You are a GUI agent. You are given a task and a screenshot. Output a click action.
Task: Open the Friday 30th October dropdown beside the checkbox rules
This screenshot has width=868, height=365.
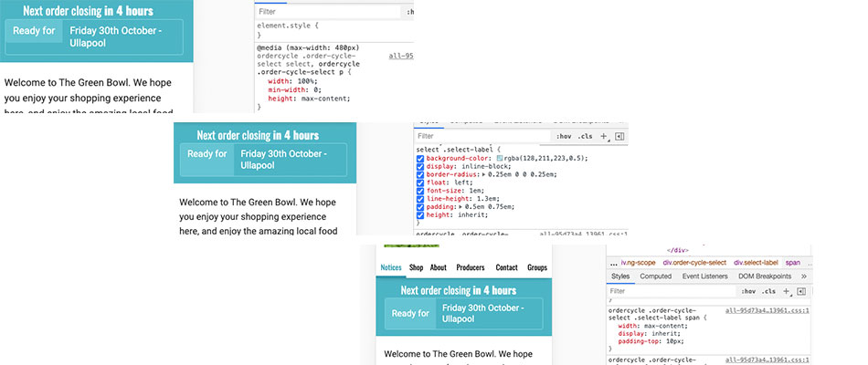point(290,160)
